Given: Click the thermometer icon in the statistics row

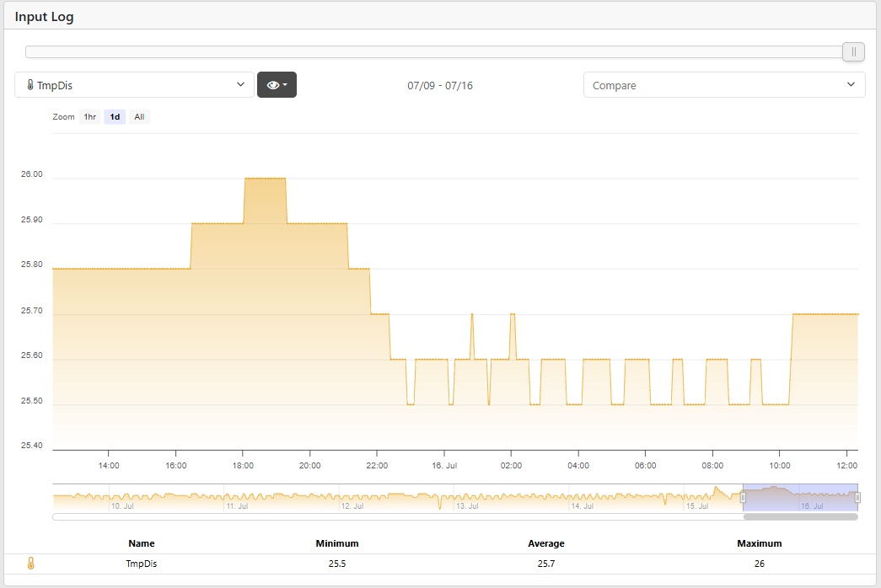Looking at the screenshot, I should (31, 564).
